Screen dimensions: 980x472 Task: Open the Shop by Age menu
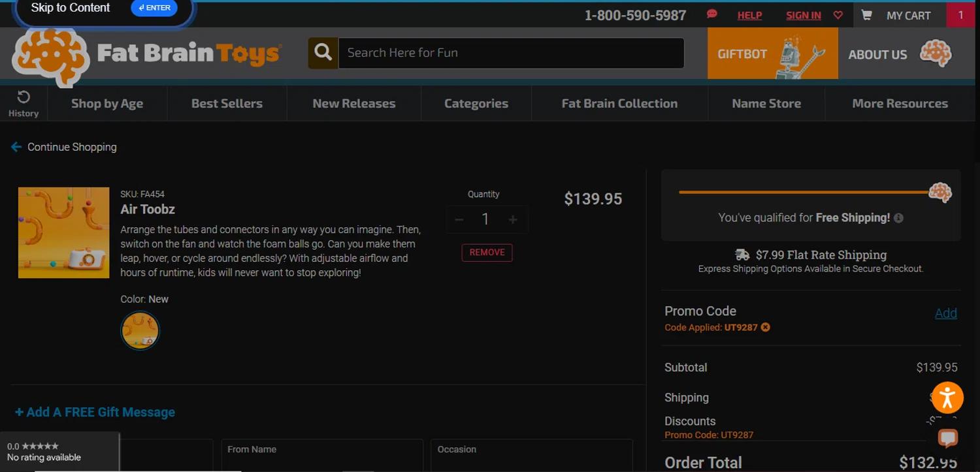click(x=107, y=103)
